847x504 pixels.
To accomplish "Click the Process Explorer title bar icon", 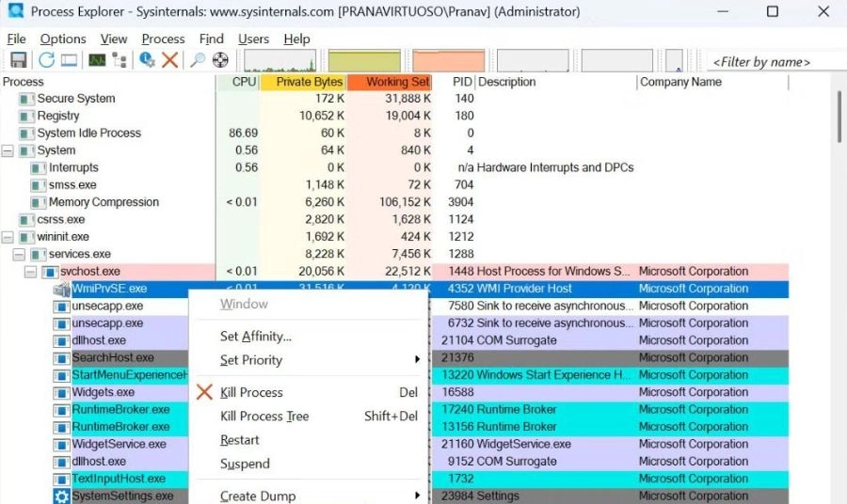I will [x=16, y=10].
